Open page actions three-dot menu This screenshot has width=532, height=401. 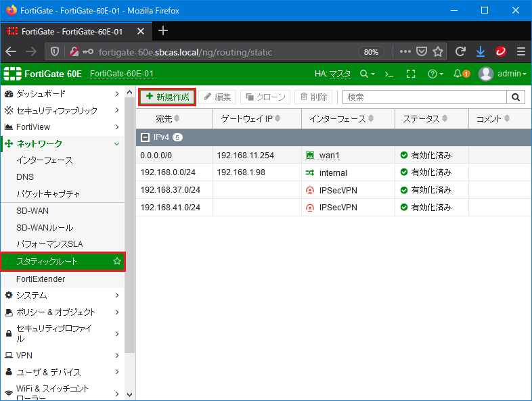[405, 52]
